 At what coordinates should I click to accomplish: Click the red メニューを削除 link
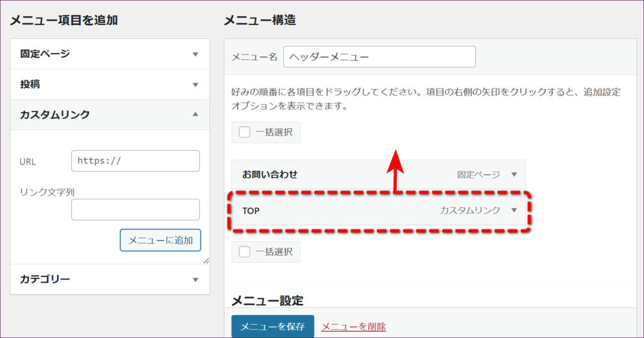pyautogui.click(x=353, y=327)
